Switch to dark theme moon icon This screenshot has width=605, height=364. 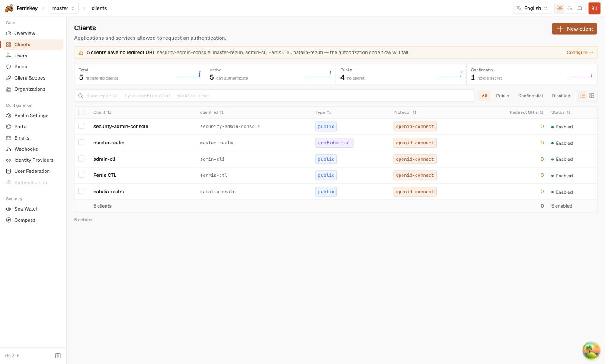point(570,8)
